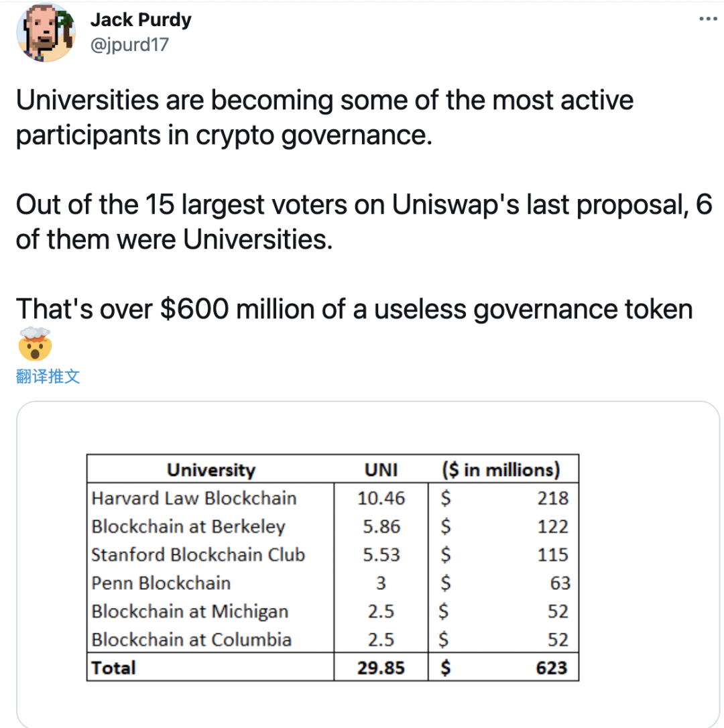This screenshot has width=724, height=728.
Task: Click the Harvard Law Blockchain row
Action: 333,498
